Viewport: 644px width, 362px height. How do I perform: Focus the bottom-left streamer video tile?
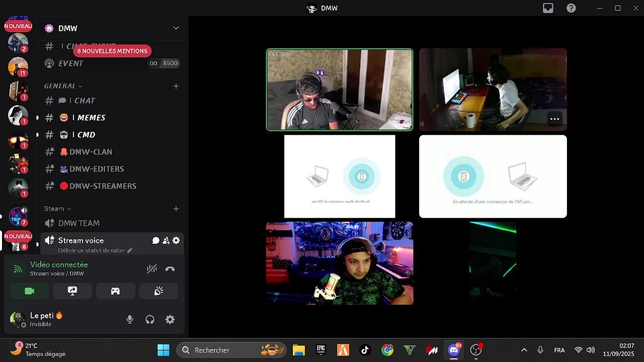340,263
